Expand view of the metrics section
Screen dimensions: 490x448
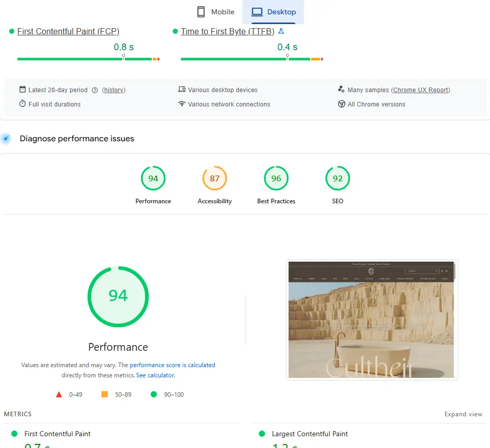point(463,414)
